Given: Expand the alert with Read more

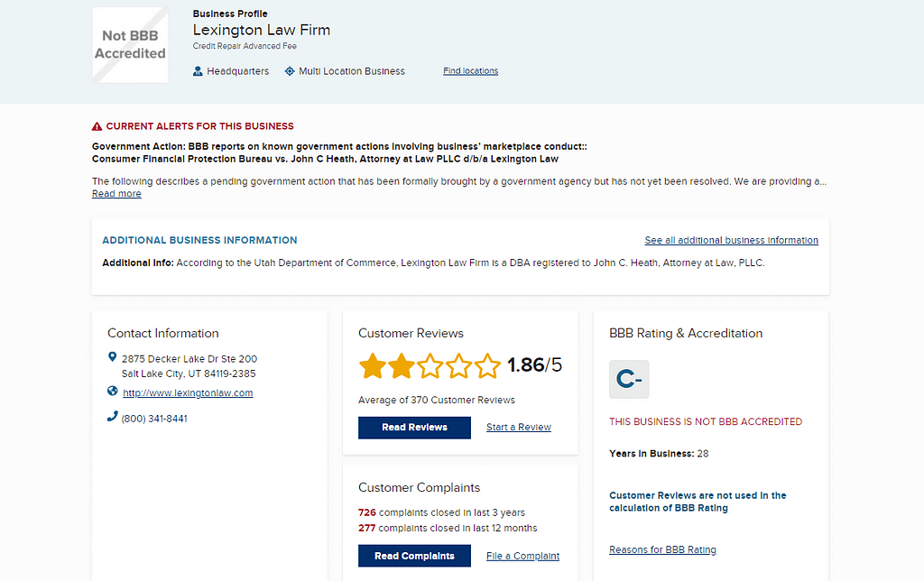Looking at the screenshot, I should point(116,194).
